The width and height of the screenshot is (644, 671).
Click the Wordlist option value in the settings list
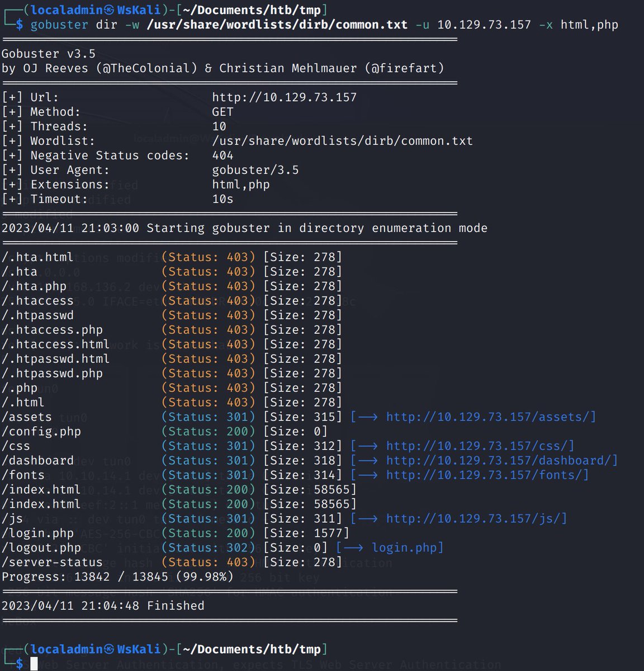point(343,141)
